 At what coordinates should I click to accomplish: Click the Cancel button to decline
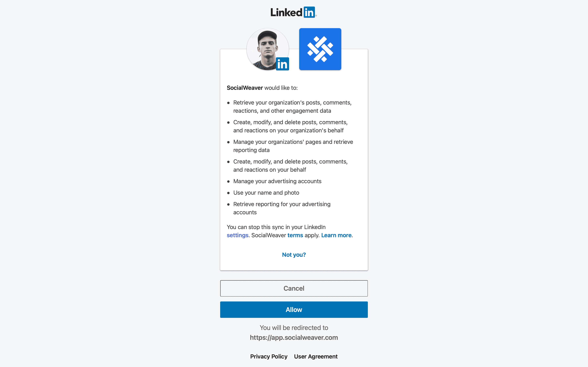[294, 288]
